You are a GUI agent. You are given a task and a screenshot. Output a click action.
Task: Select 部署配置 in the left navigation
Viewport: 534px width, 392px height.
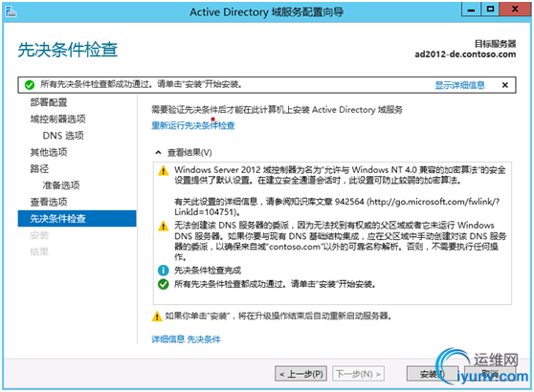pyautogui.click(x=49, y=102)
